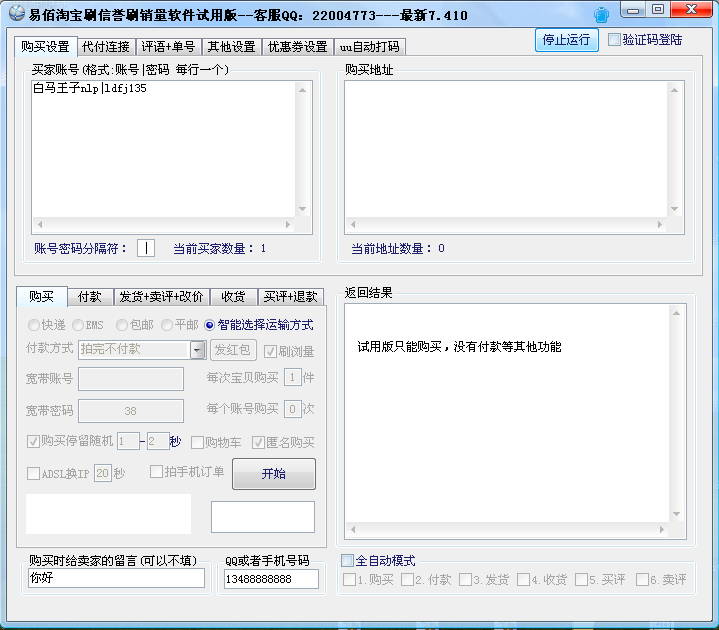Screen dimensions: 719x630
Task: Enable the 拍手机订单 checkbox
Action: 156,471
